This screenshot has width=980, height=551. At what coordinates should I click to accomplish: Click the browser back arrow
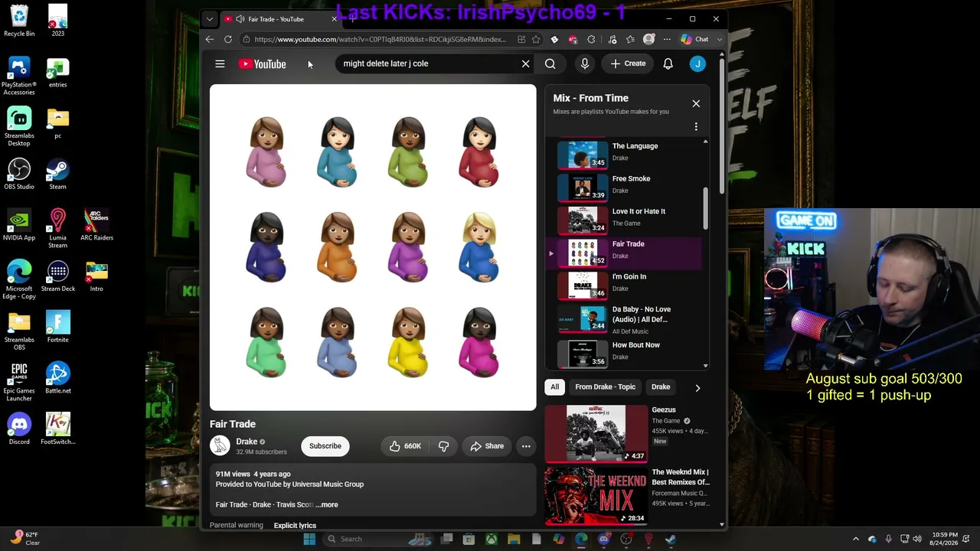(x=210, y=39)
